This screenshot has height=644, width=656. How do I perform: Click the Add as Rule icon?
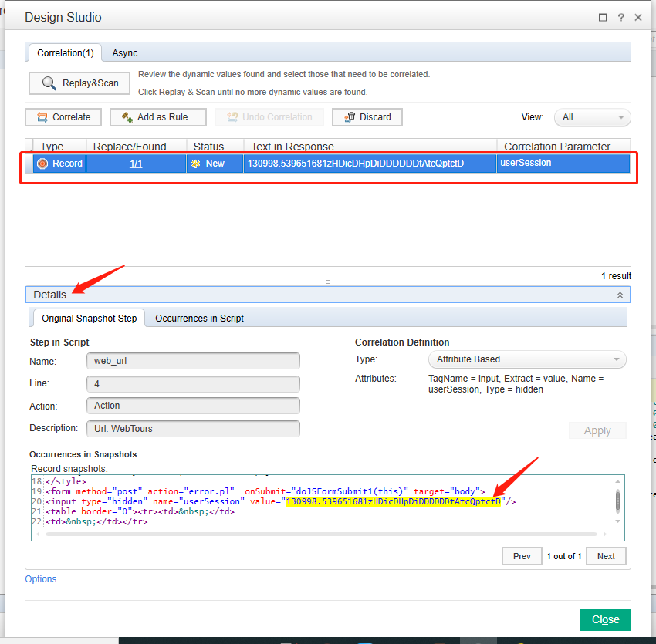coord(127,117)
